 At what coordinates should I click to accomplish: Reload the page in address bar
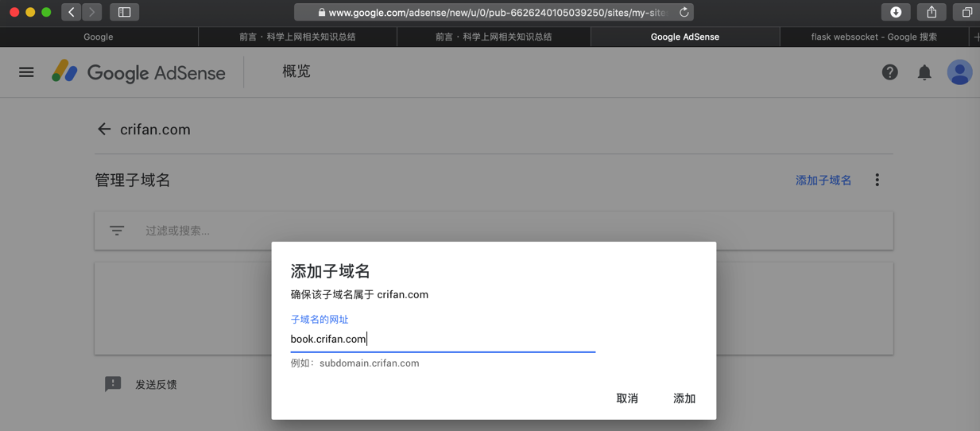[684, 12]
